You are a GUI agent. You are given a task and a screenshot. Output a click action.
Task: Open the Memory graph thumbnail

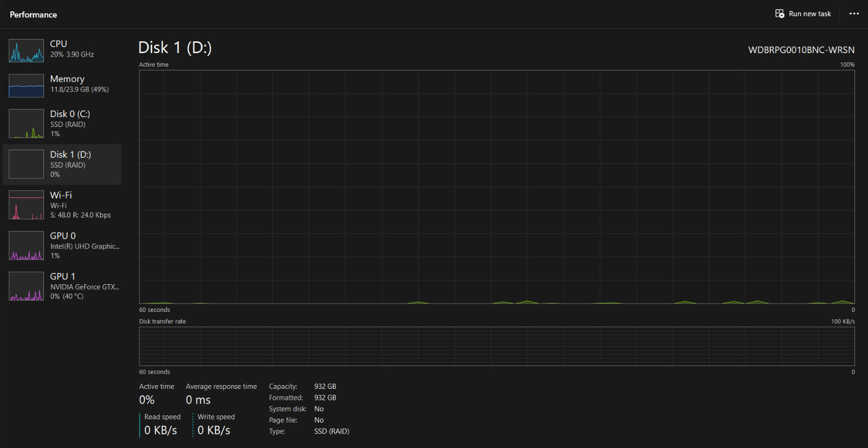coord(26,86)
